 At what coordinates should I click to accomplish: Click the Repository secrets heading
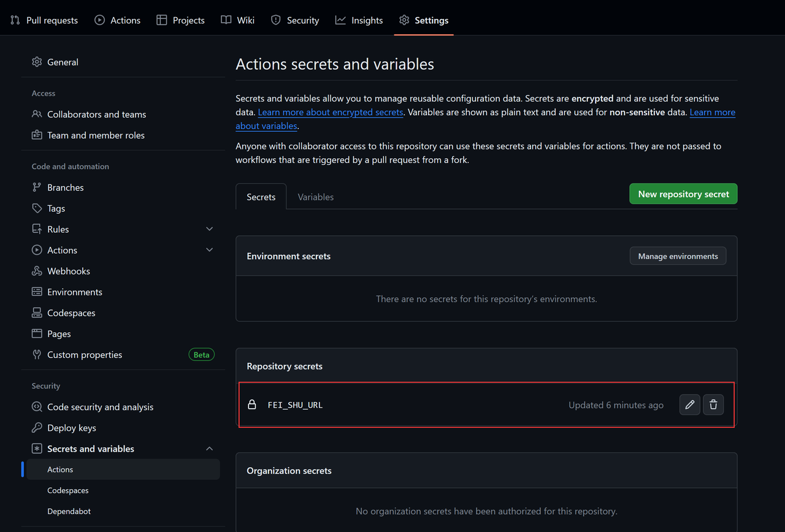pos(285,366)
